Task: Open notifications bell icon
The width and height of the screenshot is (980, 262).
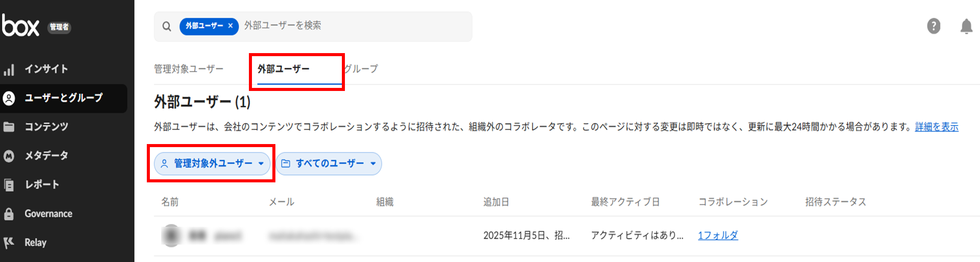Action: [966, 27]
